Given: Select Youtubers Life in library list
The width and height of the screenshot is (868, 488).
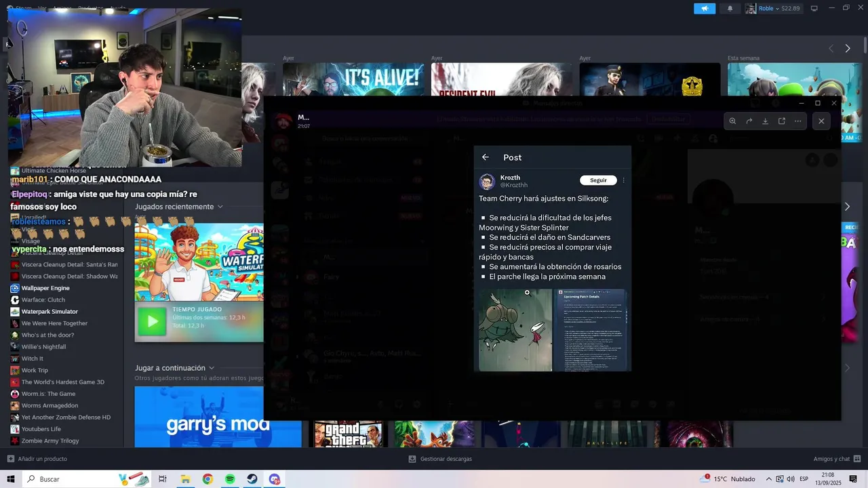Looking at the screenshot, I should pos(41,429).
